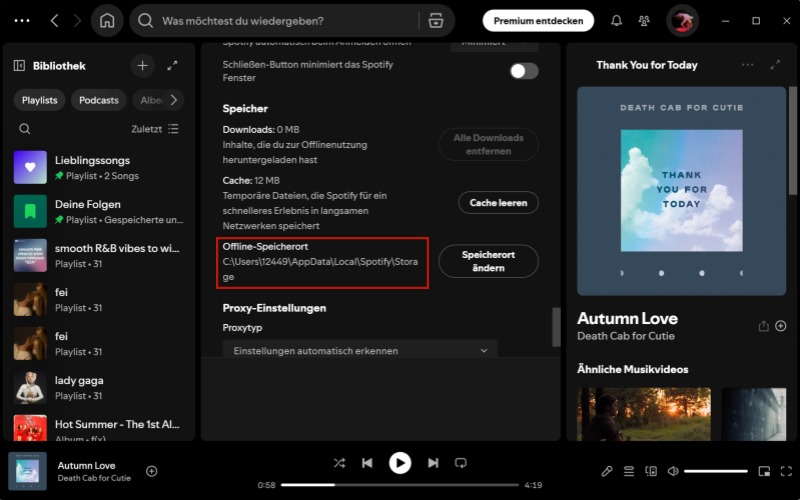Go back with the left arrow
Screen dimensions: 800x500
coord(55,21)
